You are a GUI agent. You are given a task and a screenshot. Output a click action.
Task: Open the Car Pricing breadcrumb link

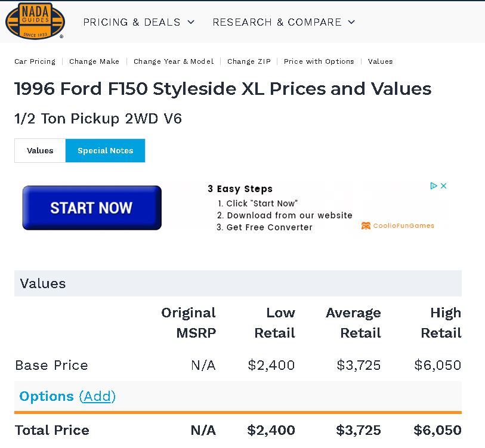click(35, 61)
